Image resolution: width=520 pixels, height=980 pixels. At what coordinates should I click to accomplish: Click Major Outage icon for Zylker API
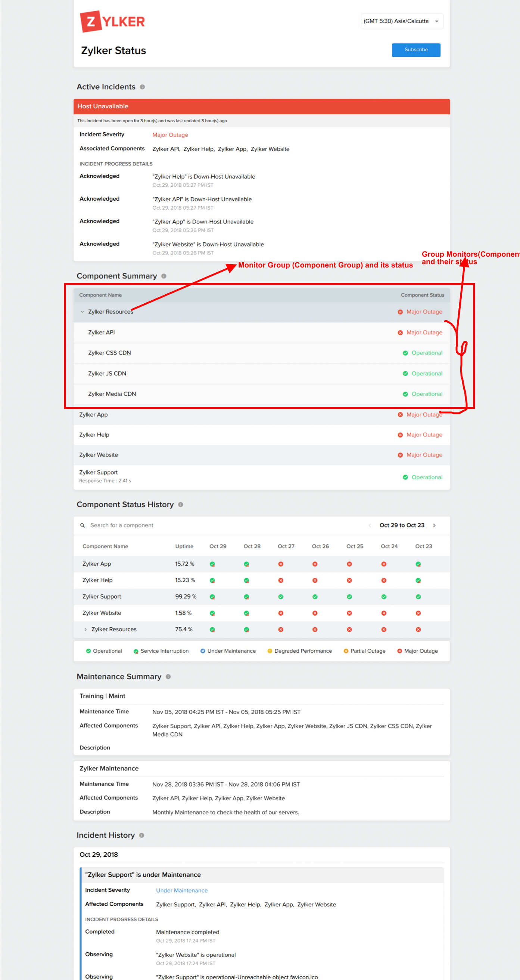tap(400, 333)
